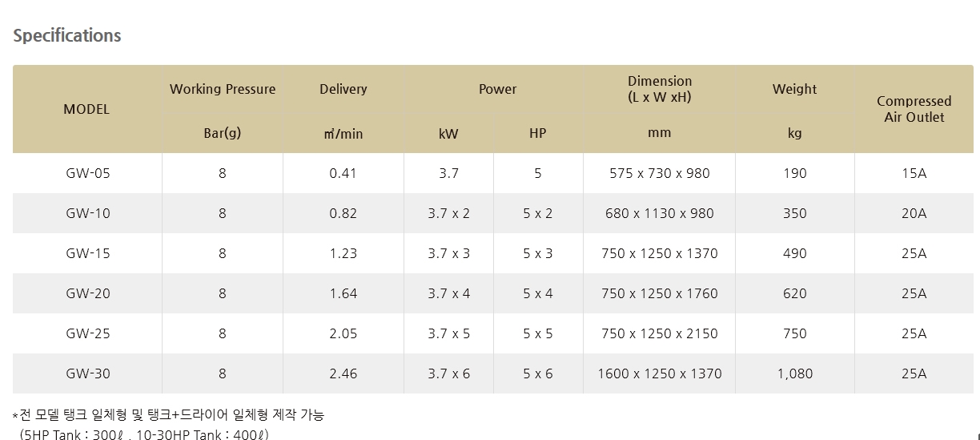Click the MODEL column header

[86, 109]
